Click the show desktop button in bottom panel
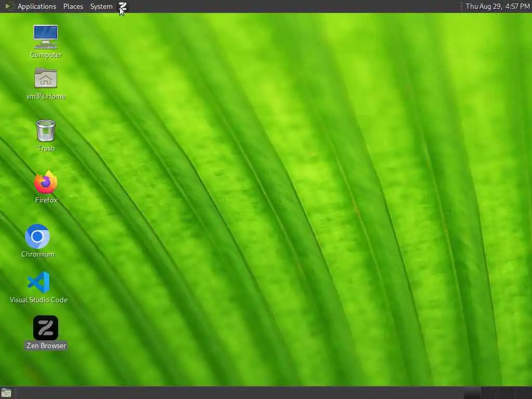 [x=6, y=393]
